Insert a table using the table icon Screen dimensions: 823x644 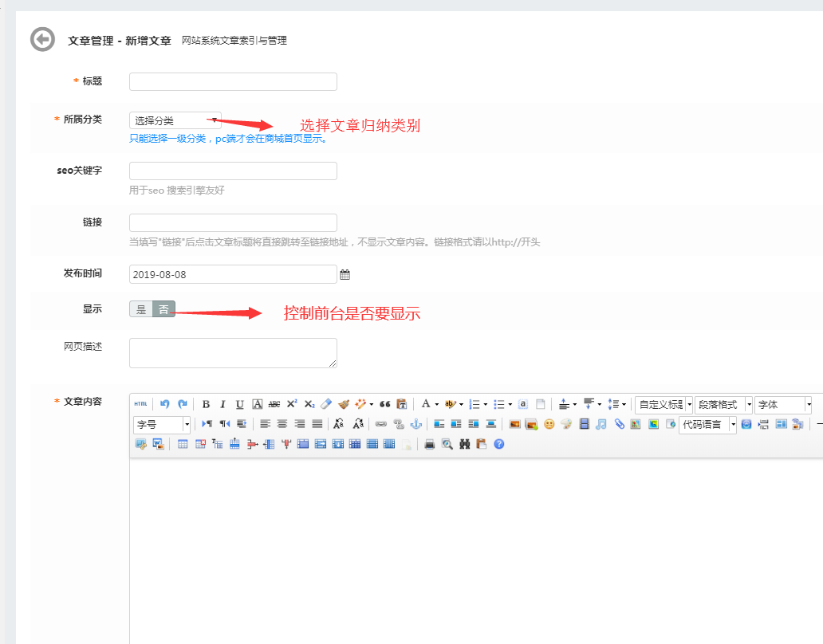pos(183,444)
